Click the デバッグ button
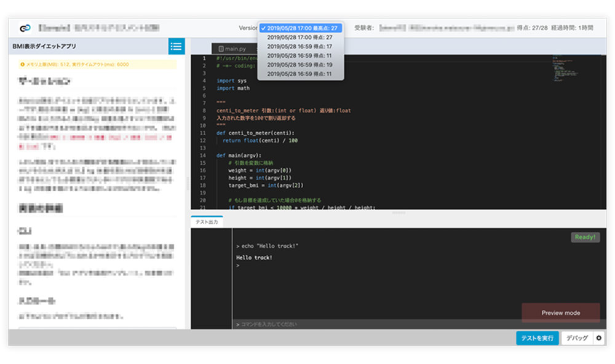 click(576, 338)
